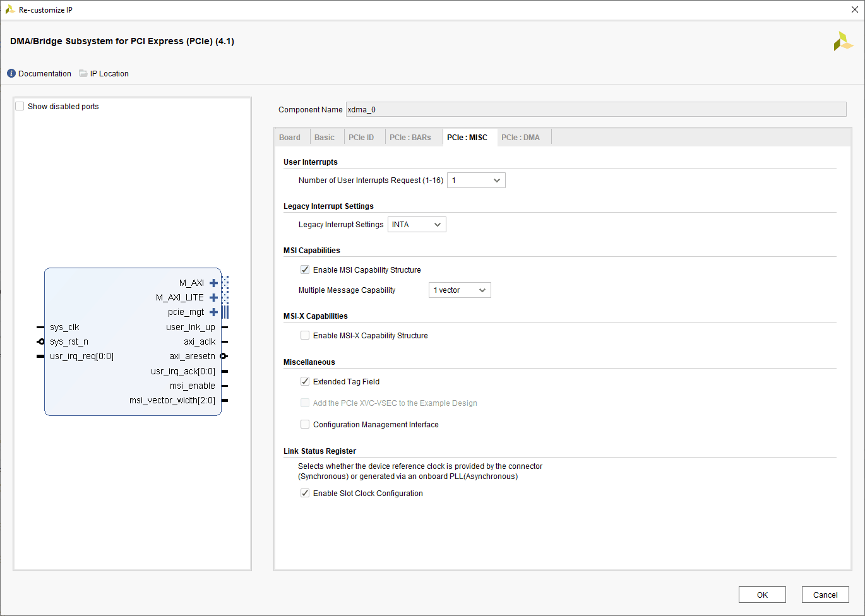This screenshot has height=616, width=865.
Task: Uncheck Enable MSI Capability Structure
Action: click(305, 270)
